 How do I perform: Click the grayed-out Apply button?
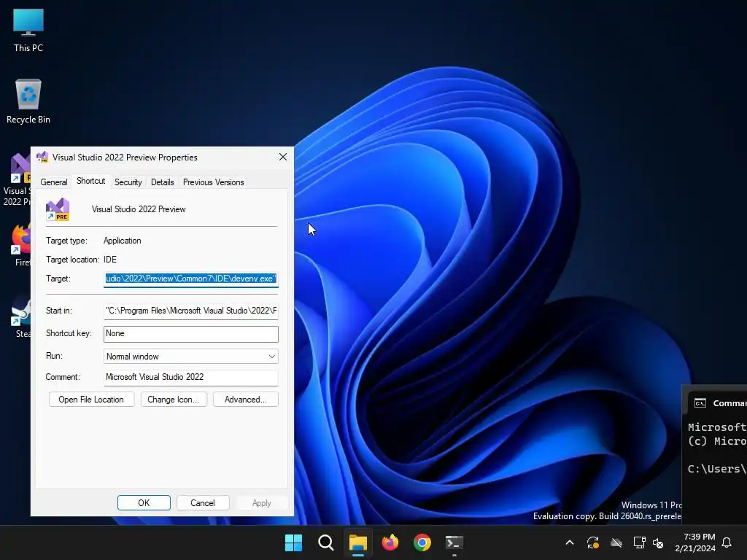262,503
